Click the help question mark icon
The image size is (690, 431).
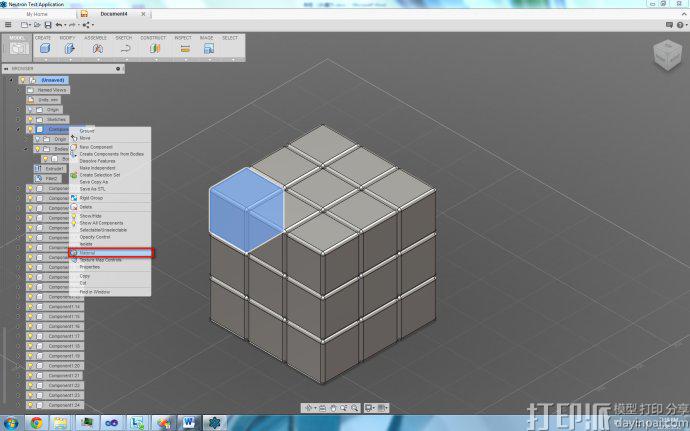tap(679, 25)
